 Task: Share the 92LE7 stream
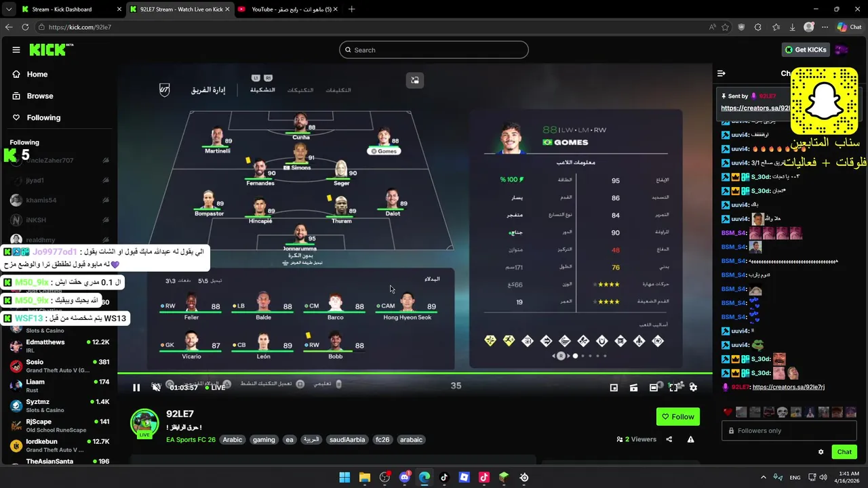point(669,439)
